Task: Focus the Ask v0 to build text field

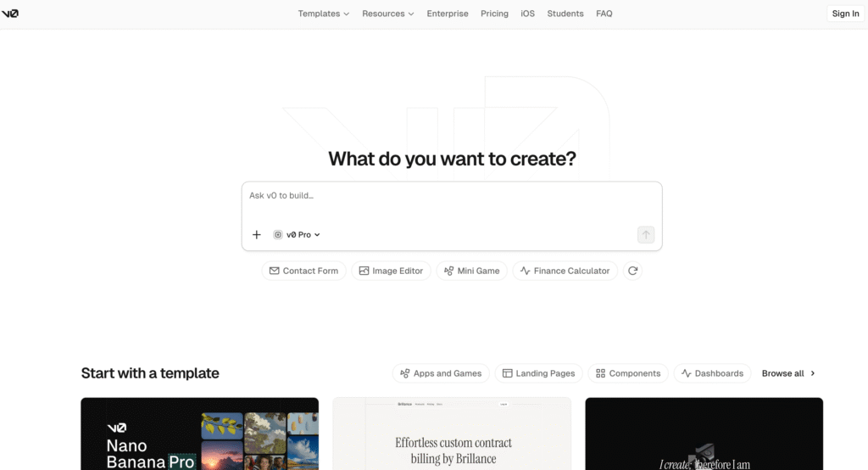Action: coord(451,202)
